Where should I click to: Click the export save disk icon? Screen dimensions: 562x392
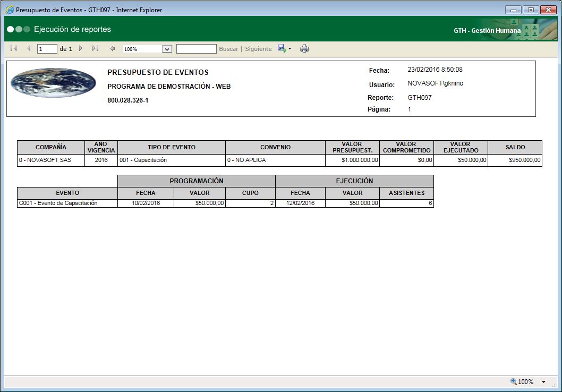(x=282, y=48)
